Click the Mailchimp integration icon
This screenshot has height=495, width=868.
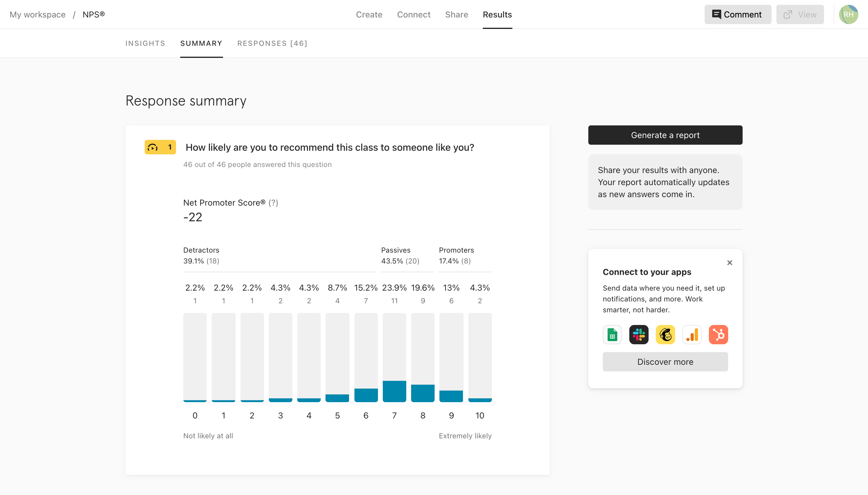[665, 334]
